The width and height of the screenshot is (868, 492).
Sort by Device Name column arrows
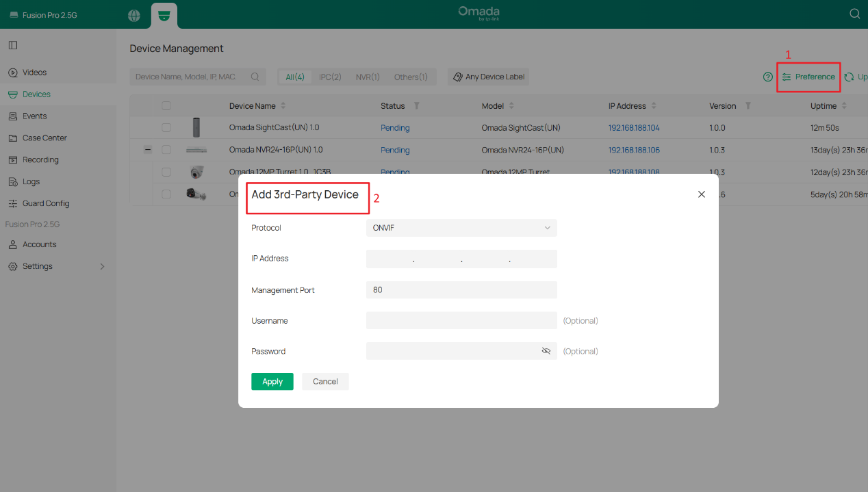(283, 106)
